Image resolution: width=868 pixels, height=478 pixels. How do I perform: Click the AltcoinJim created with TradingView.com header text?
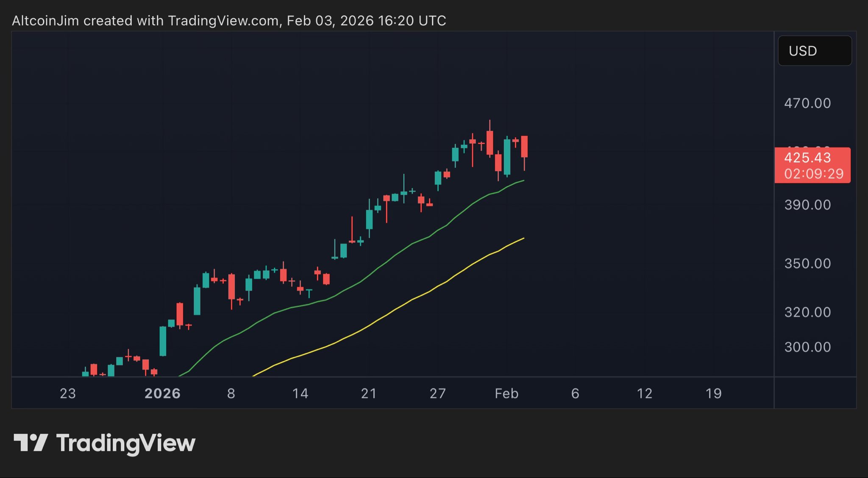point(229,20)
